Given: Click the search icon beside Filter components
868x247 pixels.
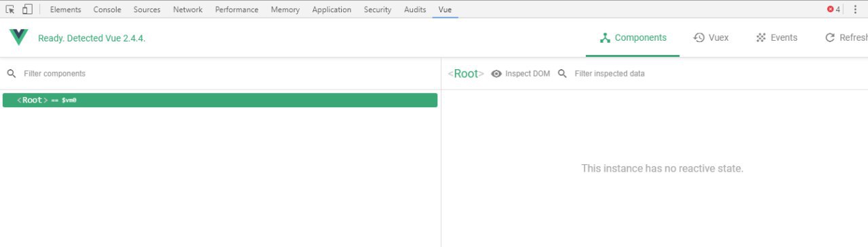Looking at the screenshot, I should click(x=12, y=73).
